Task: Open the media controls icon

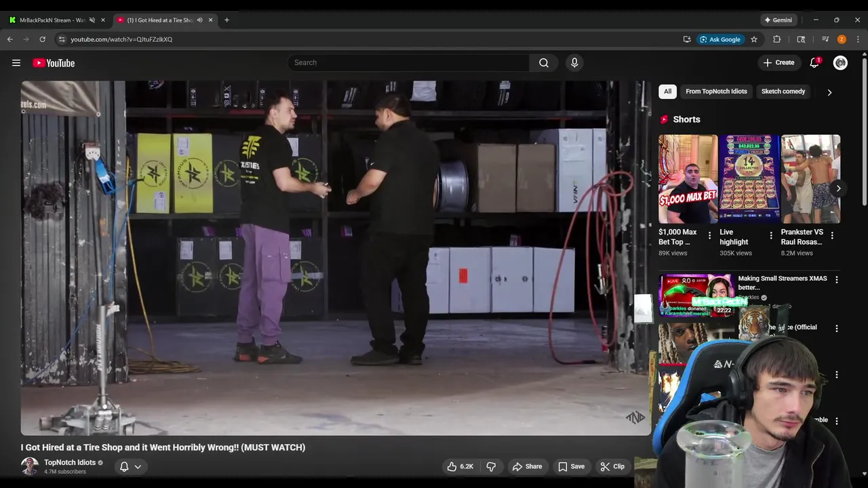Action: point(825,39)
